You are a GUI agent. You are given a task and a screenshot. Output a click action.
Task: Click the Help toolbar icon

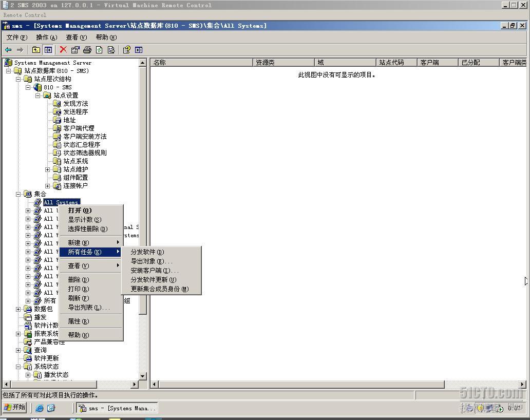[x=126, y=50]
